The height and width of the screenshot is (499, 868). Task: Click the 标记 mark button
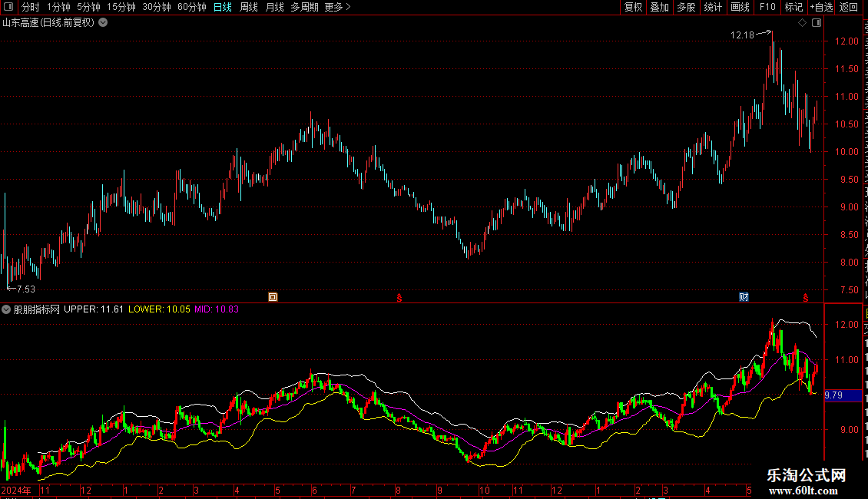[793, 7]
